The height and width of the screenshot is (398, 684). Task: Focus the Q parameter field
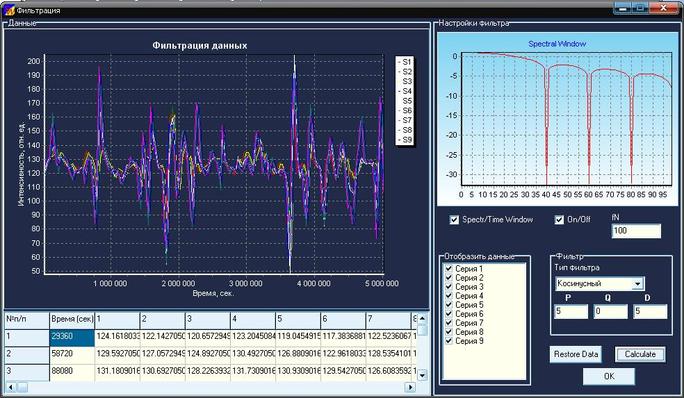[x=611, y=312]
